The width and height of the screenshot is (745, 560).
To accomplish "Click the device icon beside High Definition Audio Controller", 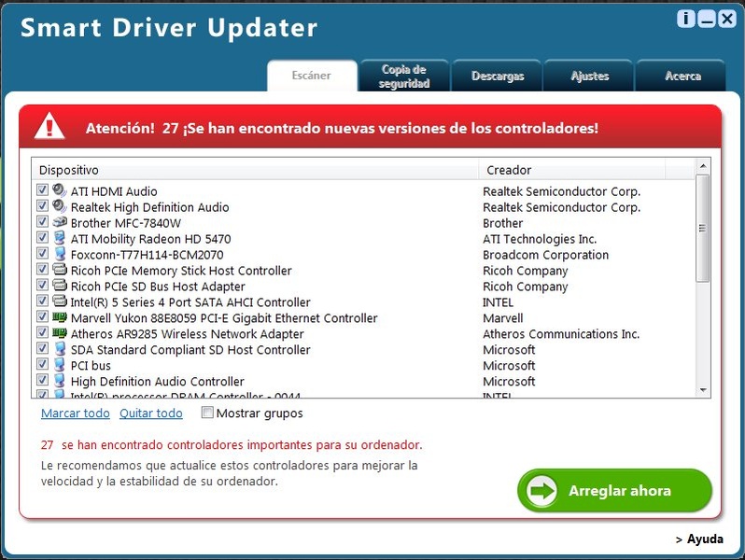I will (60, 380).
